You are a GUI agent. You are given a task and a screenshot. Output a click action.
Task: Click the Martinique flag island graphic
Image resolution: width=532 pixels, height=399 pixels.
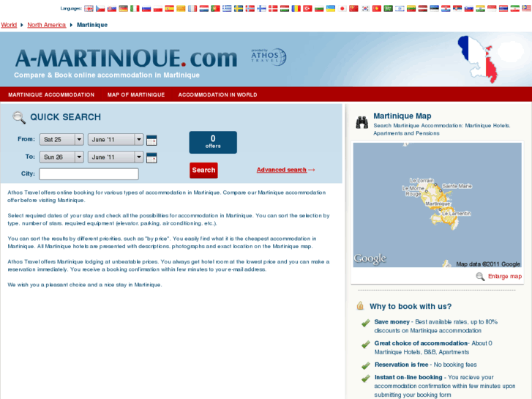click(477, 59)
